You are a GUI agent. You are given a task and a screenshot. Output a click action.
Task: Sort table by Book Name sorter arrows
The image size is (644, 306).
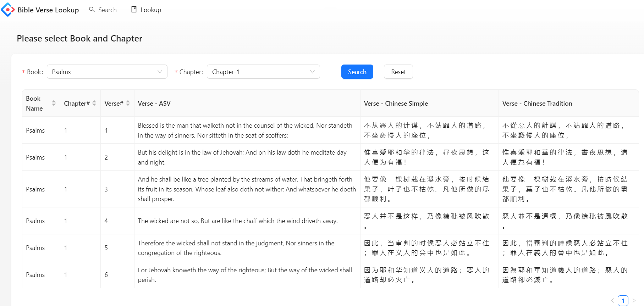pyautogui.click(x=54, y=103)
